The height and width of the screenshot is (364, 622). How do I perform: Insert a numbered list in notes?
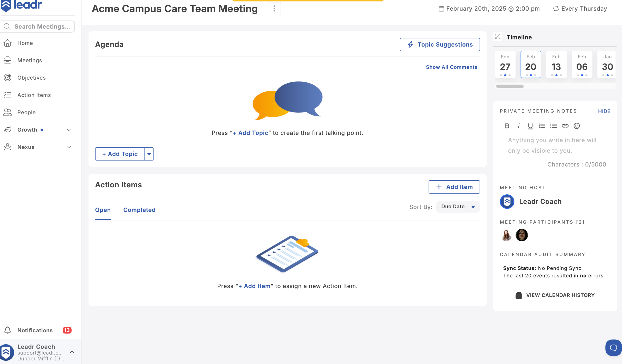[x=542, y=126]
